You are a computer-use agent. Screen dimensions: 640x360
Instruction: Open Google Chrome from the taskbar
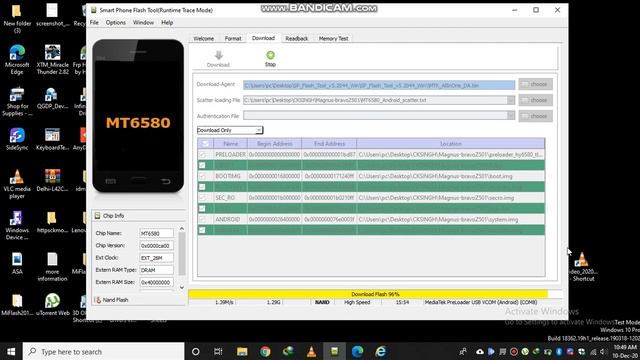(265, 351)
